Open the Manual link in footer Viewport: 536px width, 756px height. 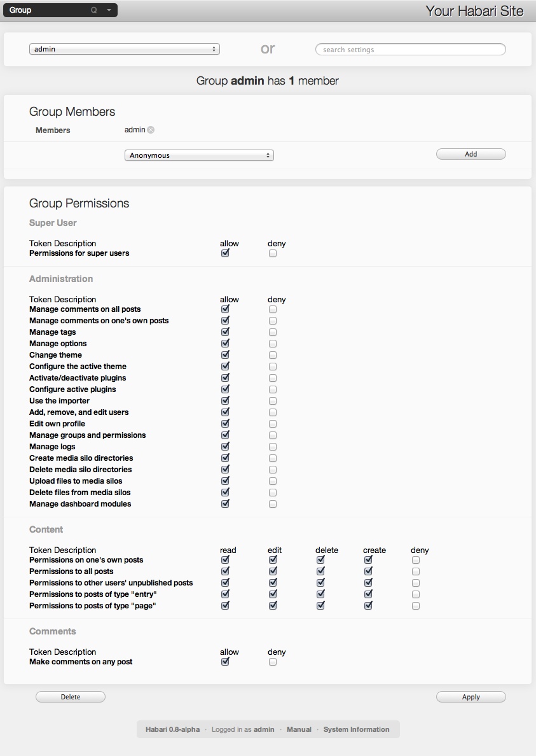pyautogui.click(x=299, y=729)
